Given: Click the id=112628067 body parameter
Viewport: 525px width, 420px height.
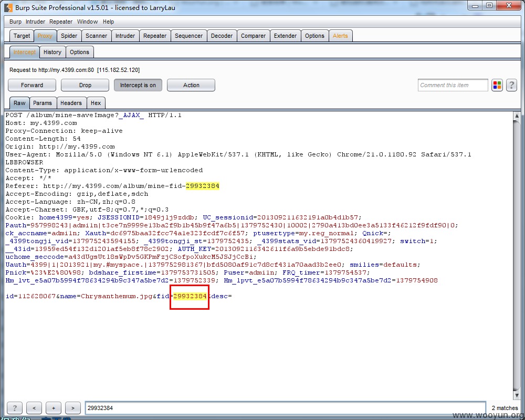Looking at the screenshot, I should [30, 296].
